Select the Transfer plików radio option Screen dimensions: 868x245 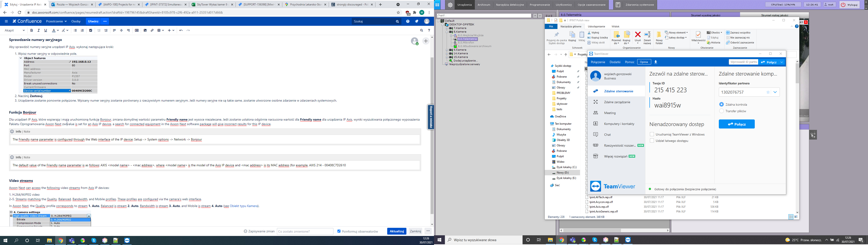(x=722, y=111)
